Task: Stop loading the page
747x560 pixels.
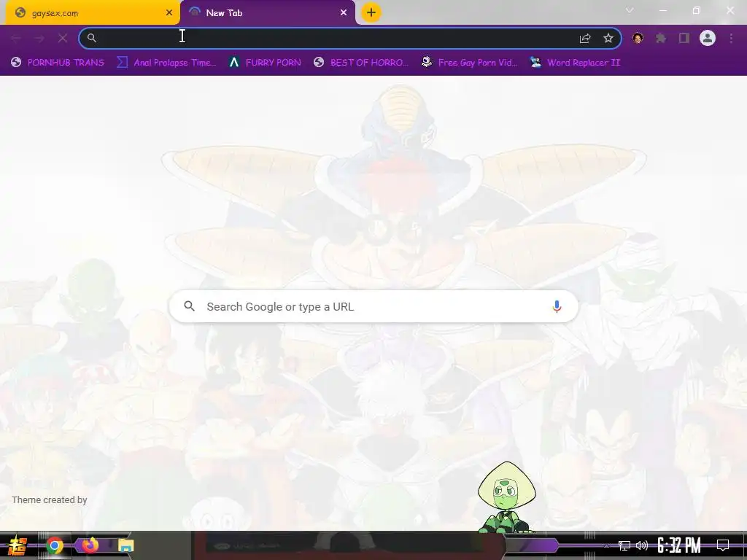Action: 63,38
